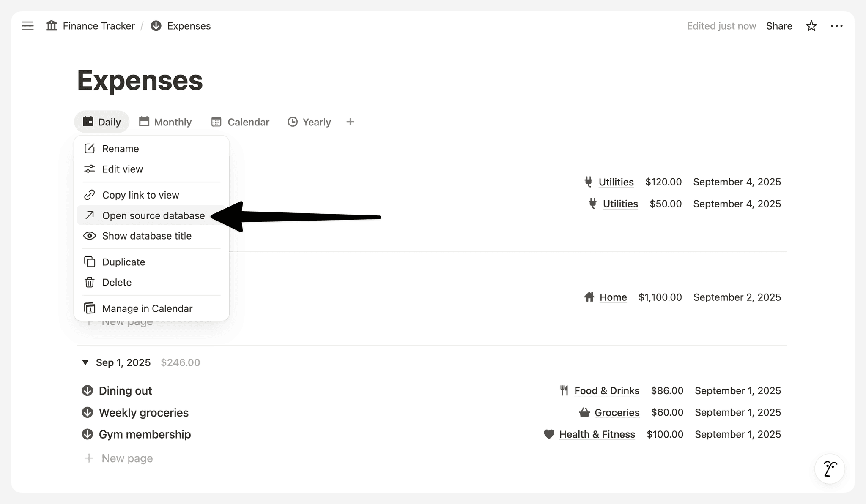866x504 pixels.
Task: Click the utensils icon beside Food & Drinks
Action: click(x=564, y=390)
